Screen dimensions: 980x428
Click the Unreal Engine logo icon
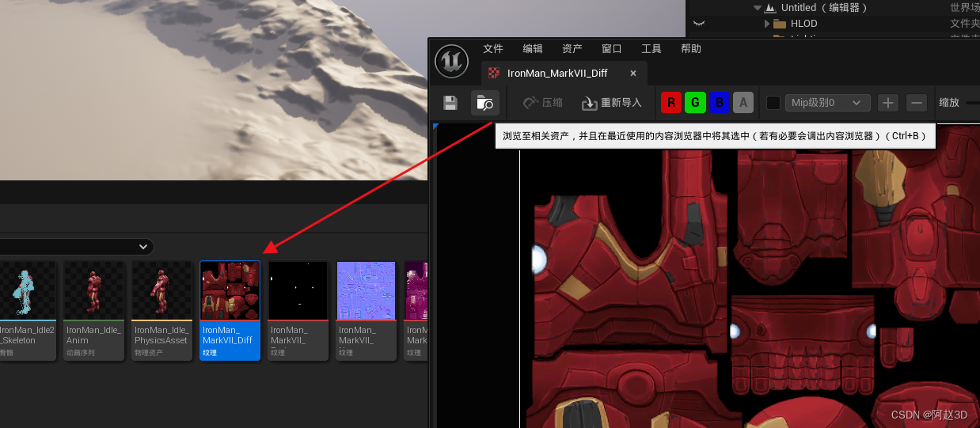point(452,61)
